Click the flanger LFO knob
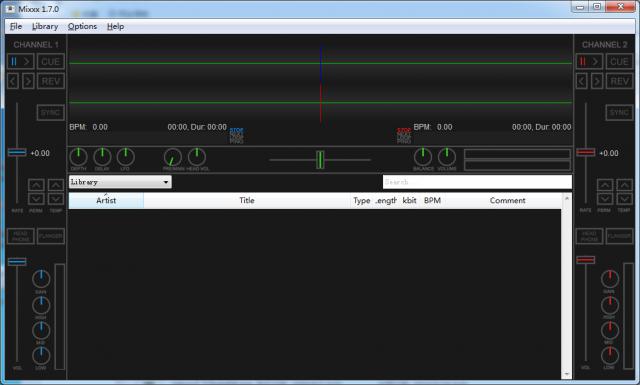640x385 pixels. (x=125, y=157)
